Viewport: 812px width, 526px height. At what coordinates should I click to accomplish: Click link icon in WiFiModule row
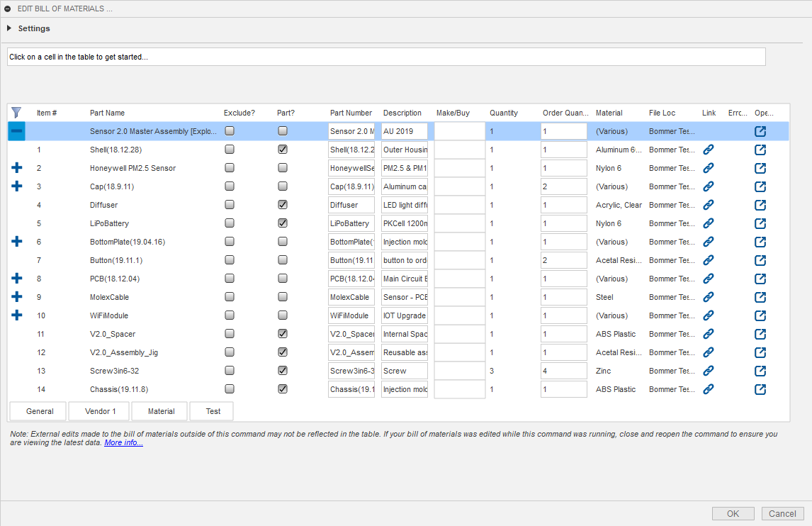(x=709, y=315)
